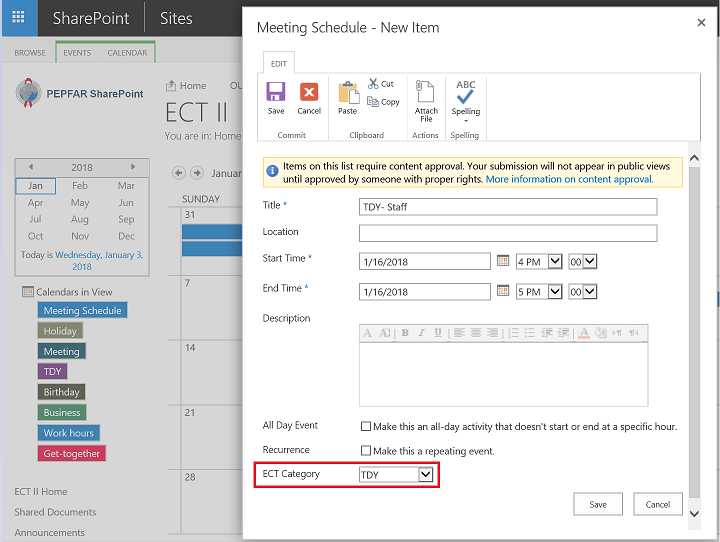
Task: Click the Meeting Schedule calendar label
Action: click(82, 310)
